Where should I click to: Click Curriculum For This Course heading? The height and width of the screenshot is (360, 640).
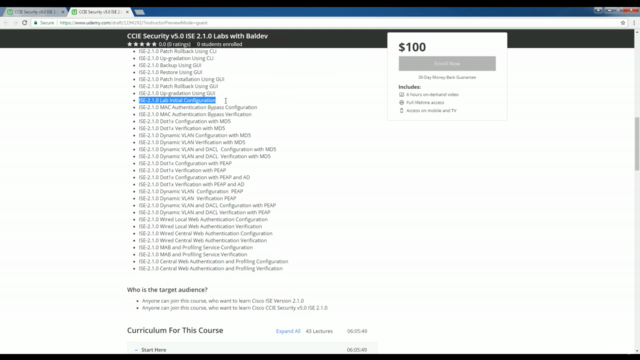pos(175,330)
